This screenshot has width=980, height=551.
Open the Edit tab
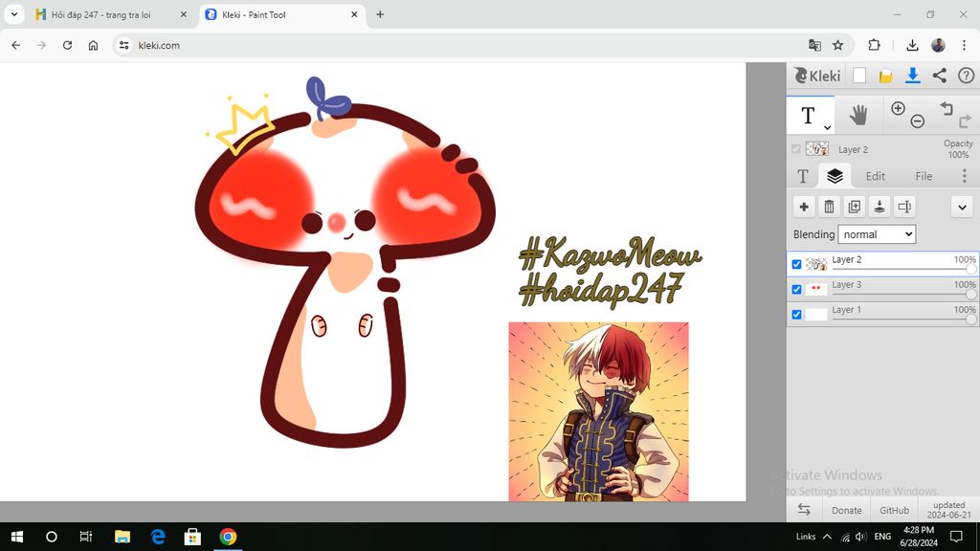pos(875,176)
